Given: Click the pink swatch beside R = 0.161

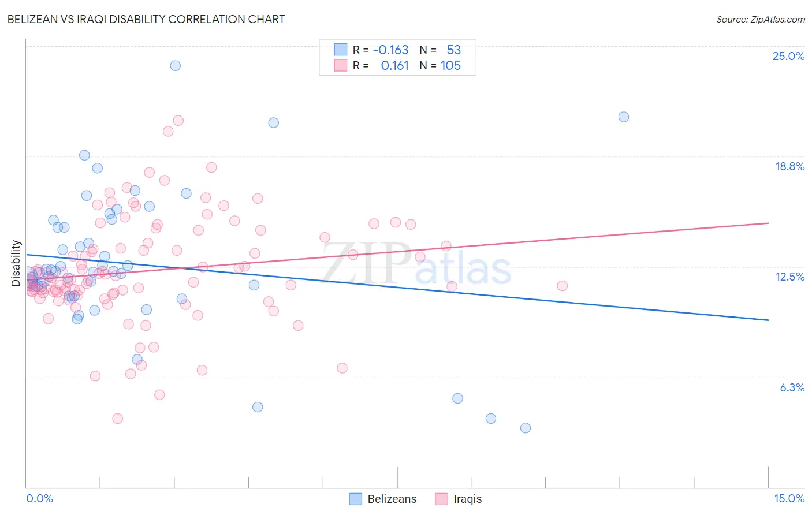Looking at the screenshot, I should click(341, 65).
